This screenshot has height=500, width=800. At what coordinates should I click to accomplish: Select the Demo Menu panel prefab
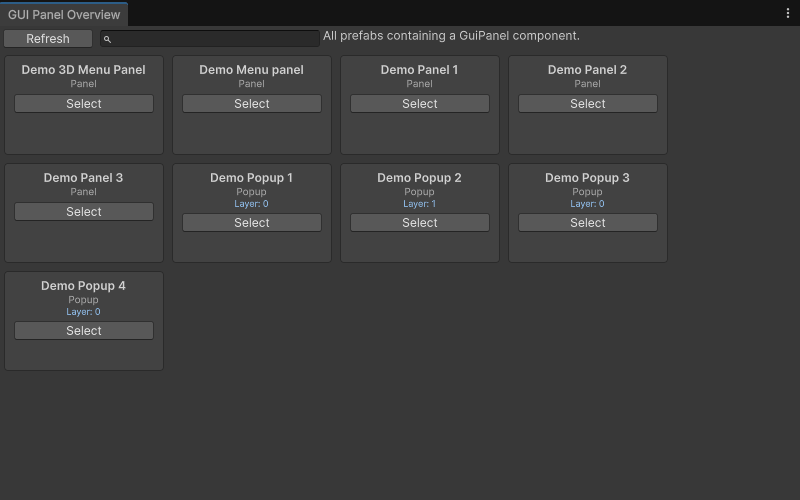click(x=252, y=104)
